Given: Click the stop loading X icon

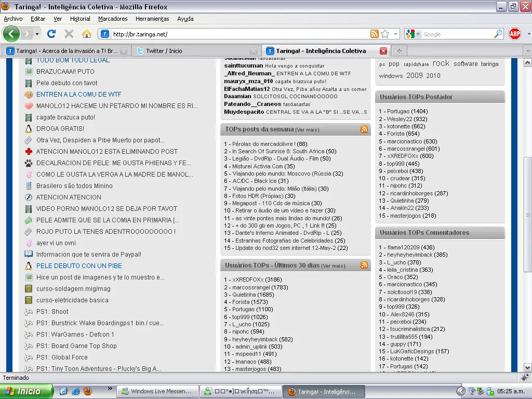Looking at the screenshot, I should (69, 34).
